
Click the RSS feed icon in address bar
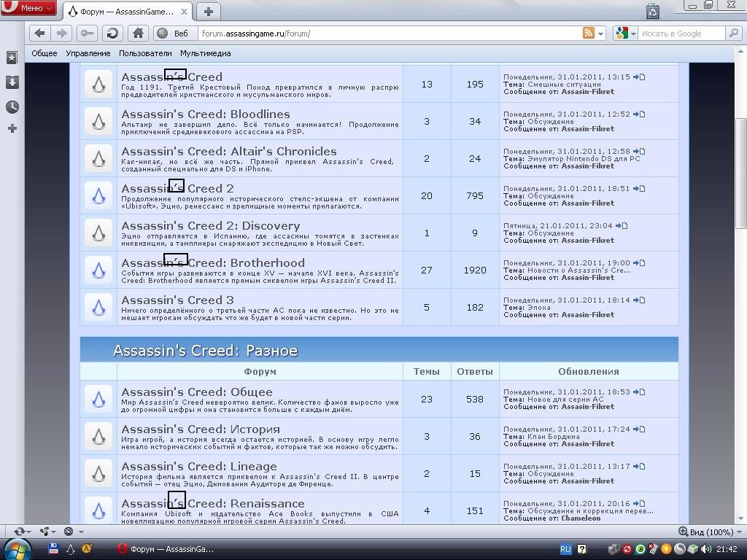click(x=589, y=34)
